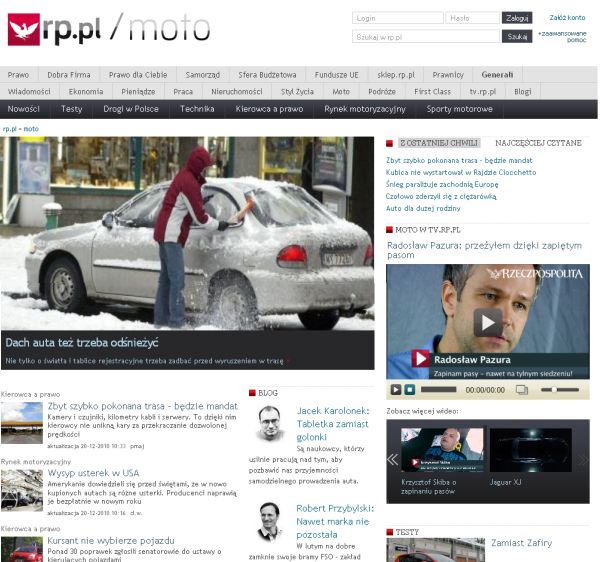Select the Generałi menu item
Image resolution: width=601 pixels, height=562 pixels.
(497, 75)
